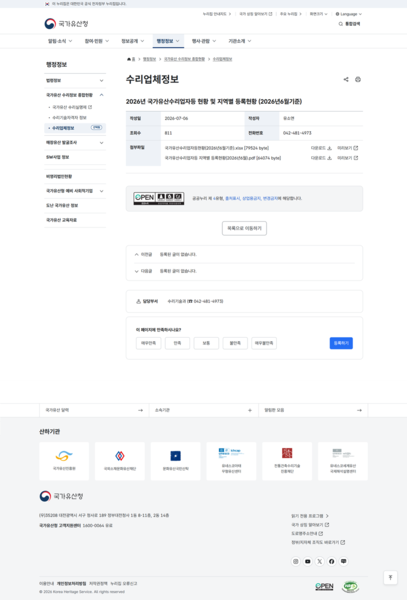Select the 매우만족 satisfaction option

pos(148,343)
